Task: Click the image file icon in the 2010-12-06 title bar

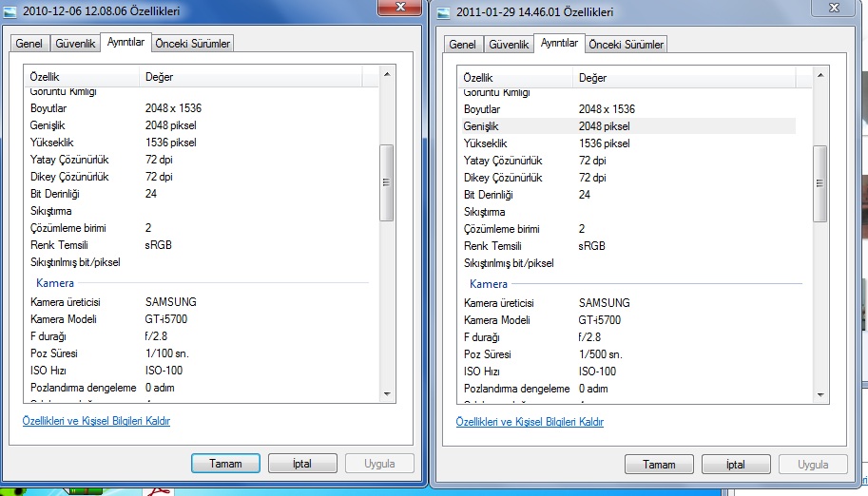Action: [x=11, y=12]
